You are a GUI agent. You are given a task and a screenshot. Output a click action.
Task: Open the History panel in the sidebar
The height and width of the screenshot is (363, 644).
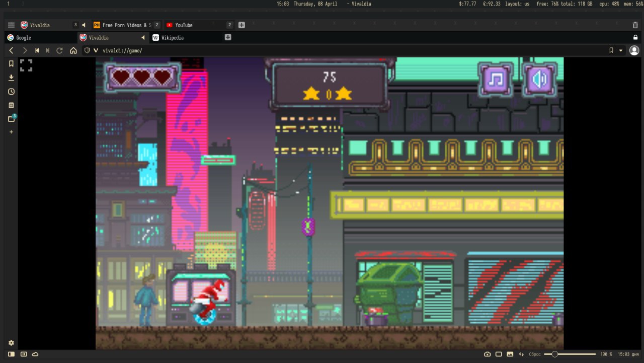coord(11,92)
